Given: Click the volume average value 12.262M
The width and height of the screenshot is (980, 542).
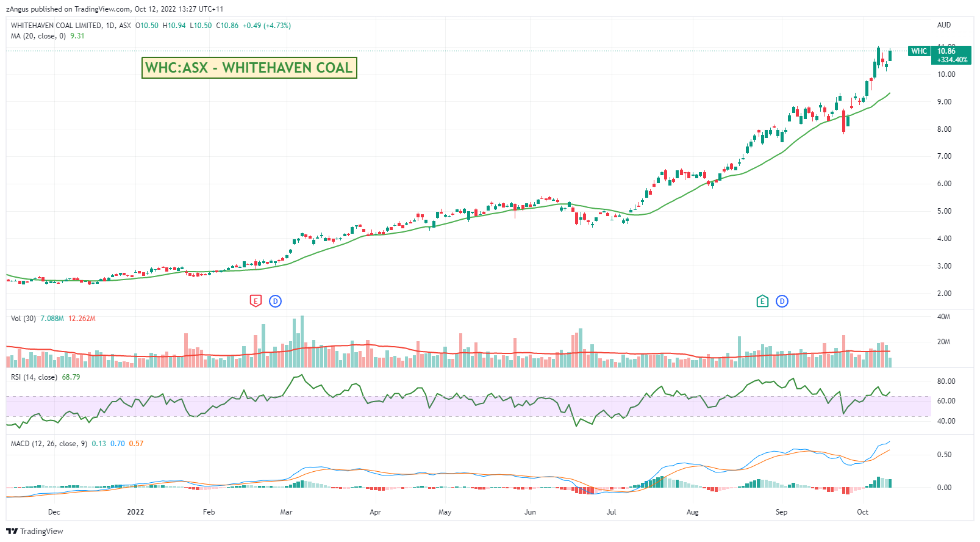Looking at the screenshot, I should [82, 319].
